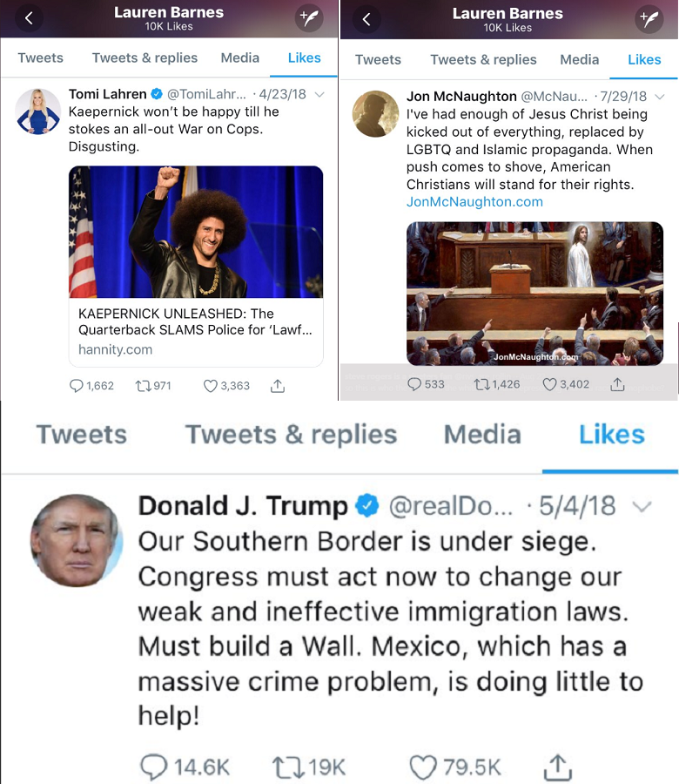This screenshot has height=784, width=679.
Task: Tap the back arrow in left panel
Action: pyautogui.click(x=29, y=18)
